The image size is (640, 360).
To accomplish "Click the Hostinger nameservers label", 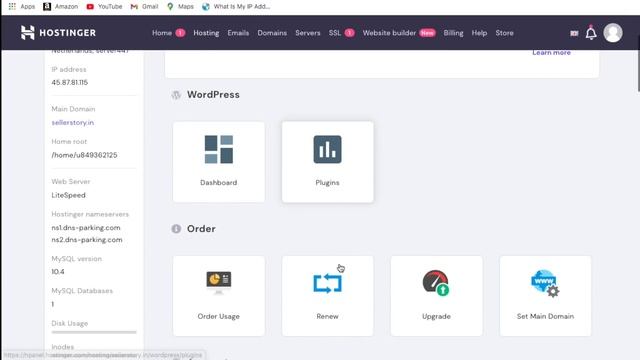I will [x=90, y=214].
